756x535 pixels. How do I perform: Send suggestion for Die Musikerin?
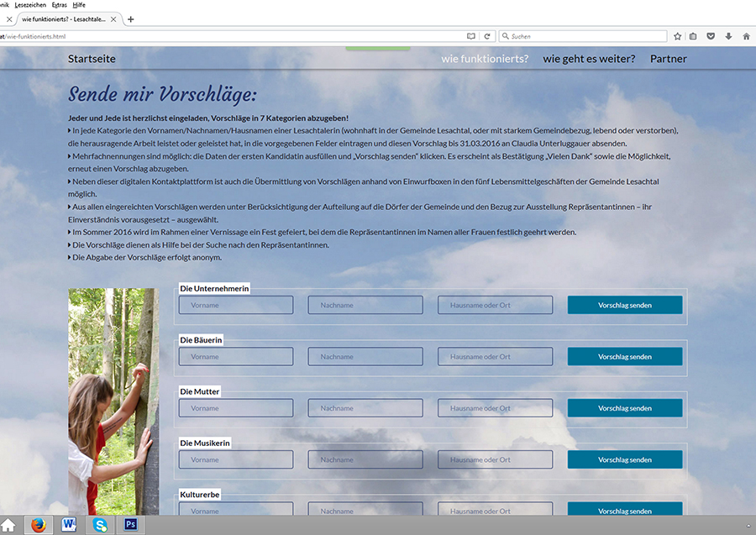tap(625, 459)
